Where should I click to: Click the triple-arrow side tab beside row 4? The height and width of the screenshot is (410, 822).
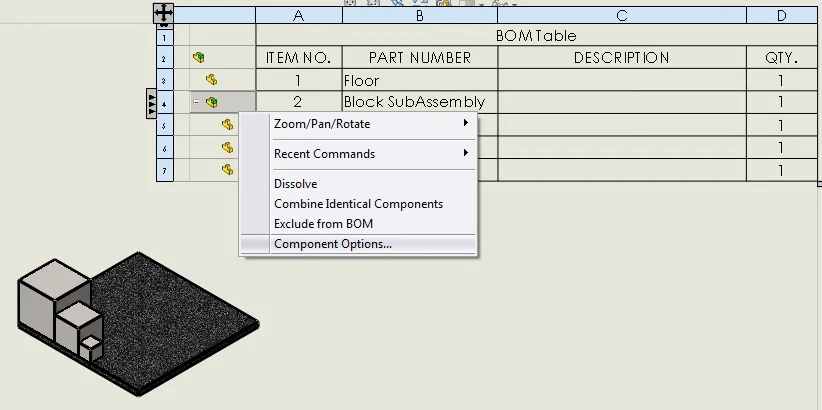pyautogui.click(x=151, y=102)
